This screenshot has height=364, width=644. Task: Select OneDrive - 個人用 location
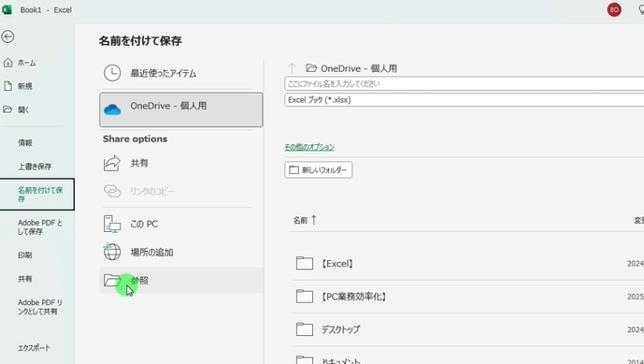coord(180,109)
